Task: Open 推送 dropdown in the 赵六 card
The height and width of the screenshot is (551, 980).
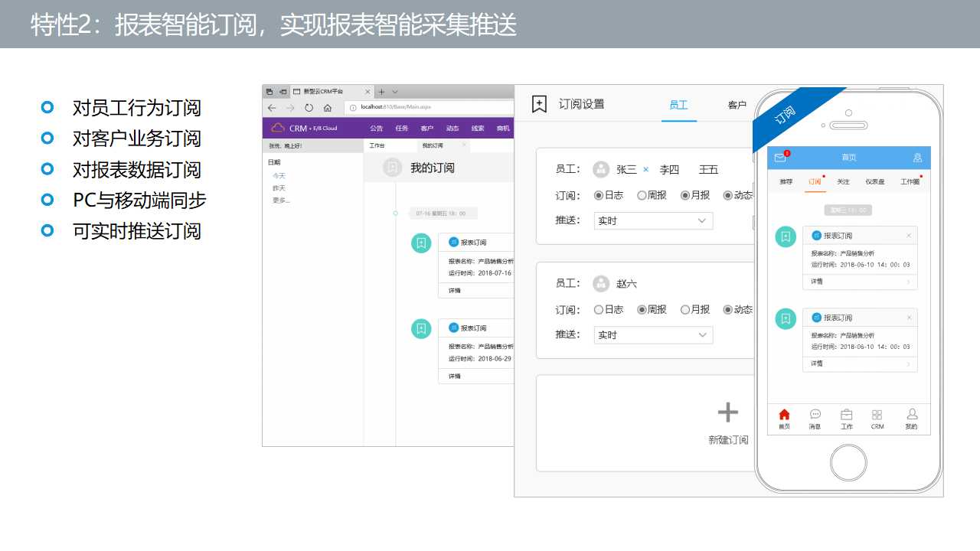Action: pos(653,335)
